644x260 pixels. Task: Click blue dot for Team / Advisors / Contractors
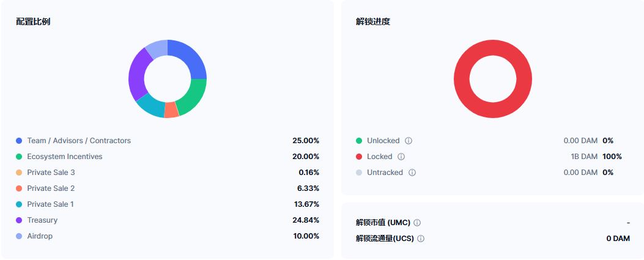[19, 141]
